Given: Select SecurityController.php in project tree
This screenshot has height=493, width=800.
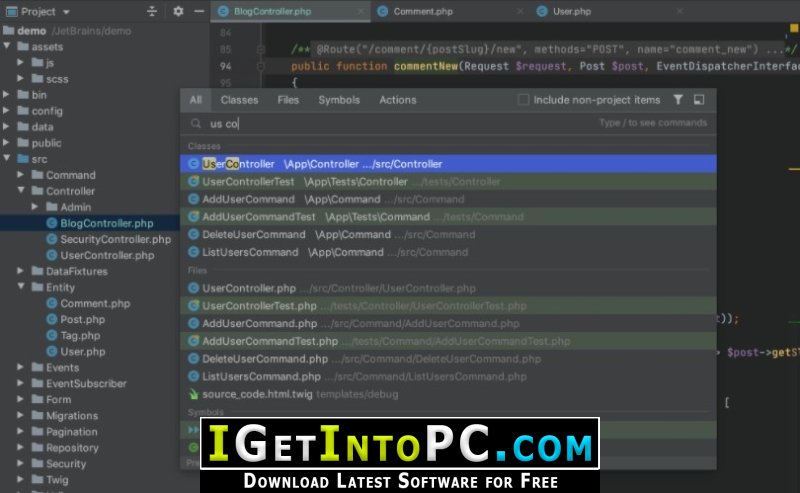Looking at the screenshot, I should 115,239.
